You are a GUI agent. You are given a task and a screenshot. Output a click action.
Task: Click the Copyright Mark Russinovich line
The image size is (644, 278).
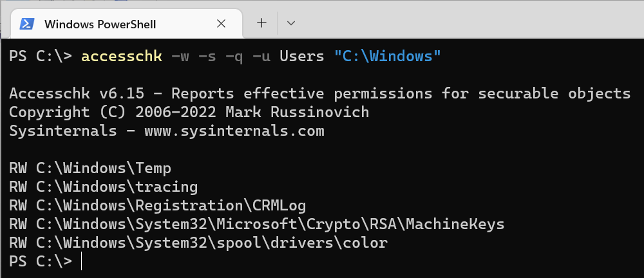189,113
